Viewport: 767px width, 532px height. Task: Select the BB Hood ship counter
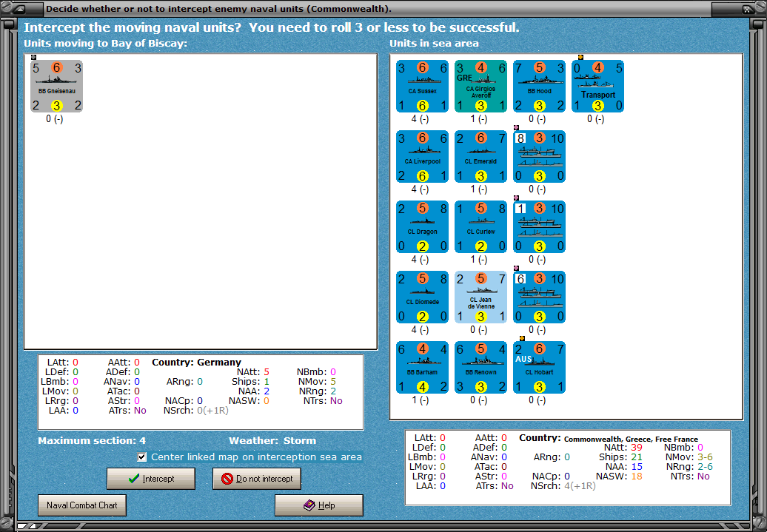pos(540,87)
